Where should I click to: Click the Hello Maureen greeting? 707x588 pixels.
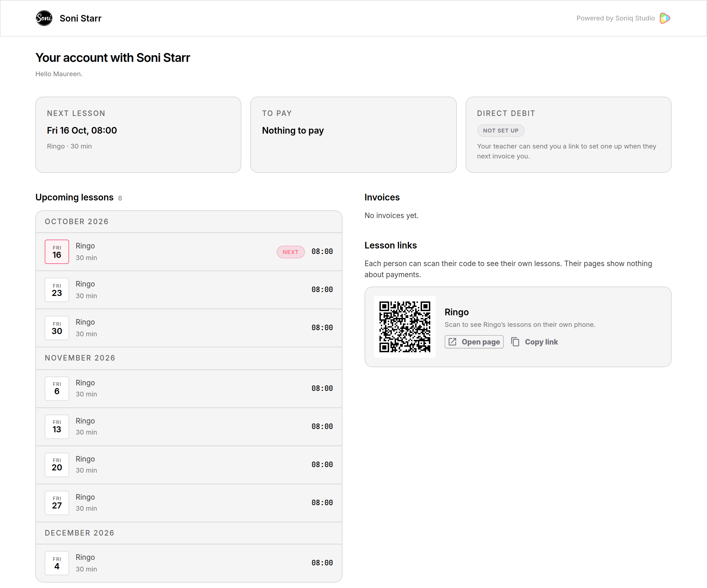pos(59,74)
